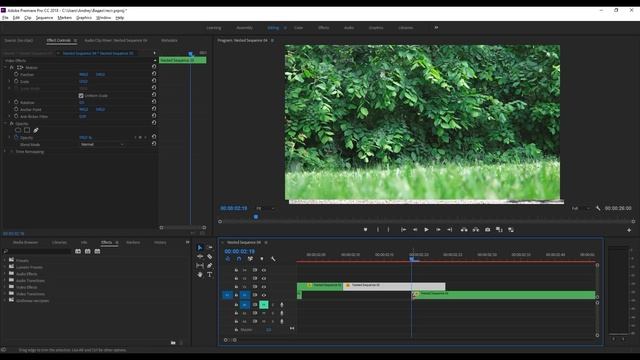Expand the Time Remapping group
This screenshot has width=640, height=360.
tap(5, 151)
